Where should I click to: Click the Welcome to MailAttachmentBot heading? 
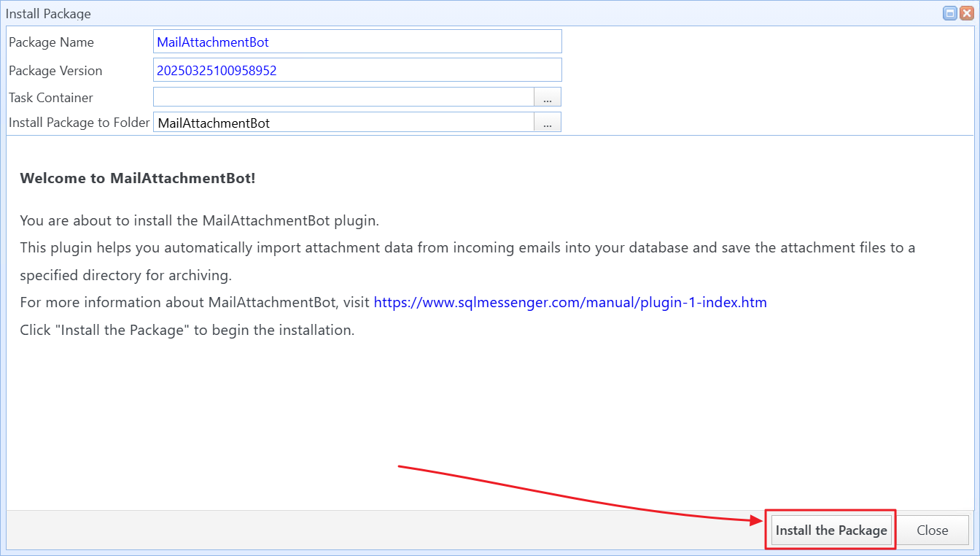pos(138,179)
